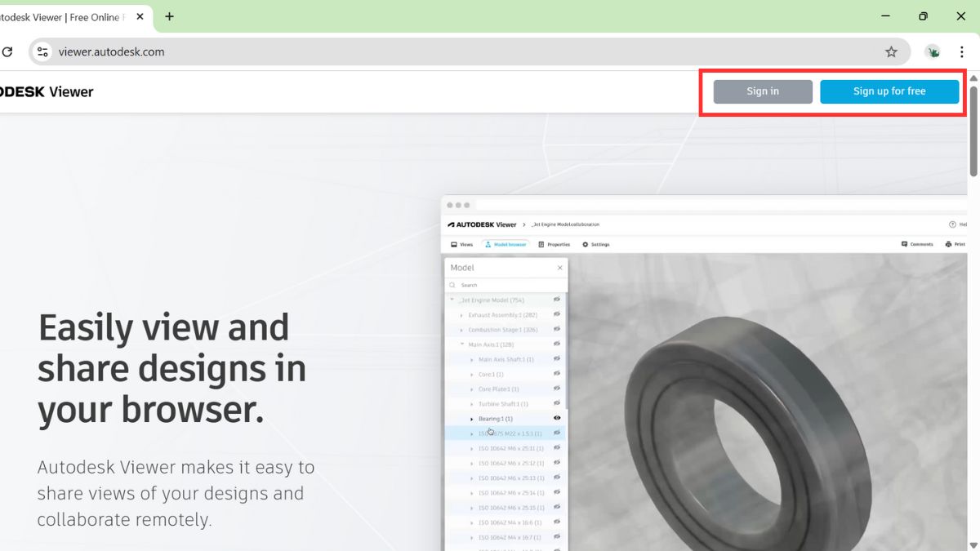Select the ISO 10642 M6 x 25:14 row
The width and height of the screenshot is (980, 551).
pos(506,493)
